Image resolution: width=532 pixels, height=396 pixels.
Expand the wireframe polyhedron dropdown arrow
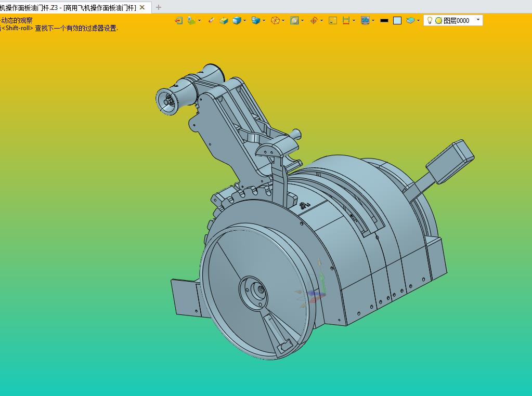[x=283, y=21]
